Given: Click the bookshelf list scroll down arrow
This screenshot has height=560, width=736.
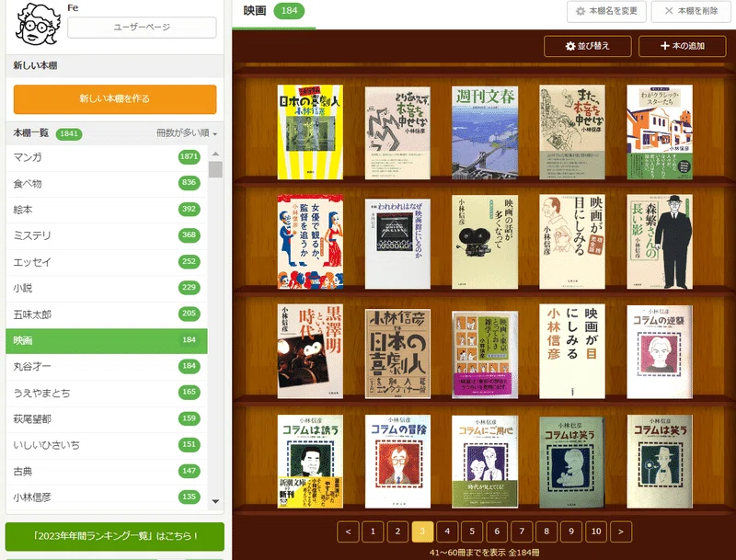Looking at the screenshot, I should click(215, 501).
